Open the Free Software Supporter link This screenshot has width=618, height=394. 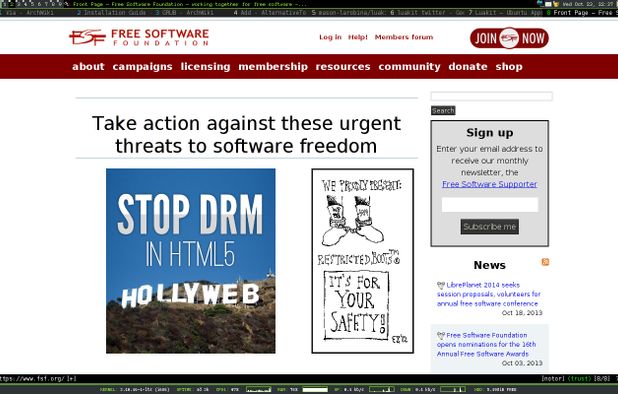click(x=490, y=184)
